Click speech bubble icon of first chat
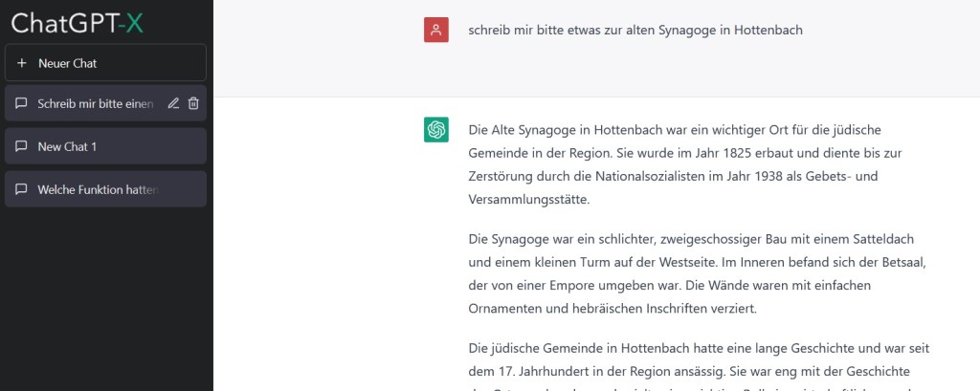Screen dimensions: 980x391 pyautogui.click(x=22, y=103)
